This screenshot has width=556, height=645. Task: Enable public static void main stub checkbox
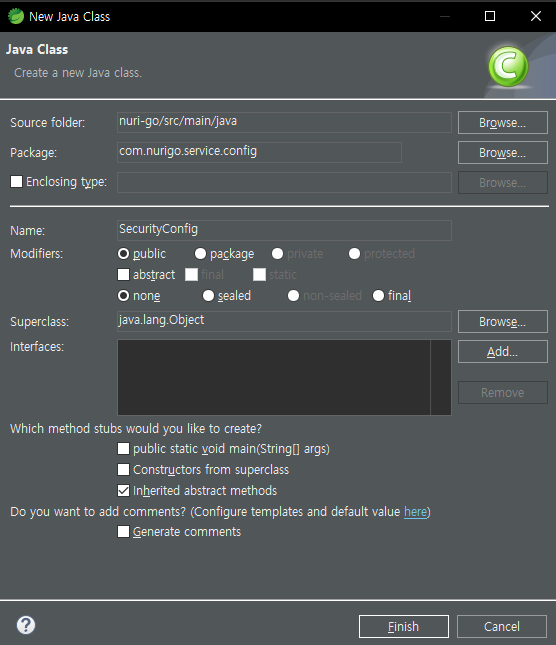(123, 448)
